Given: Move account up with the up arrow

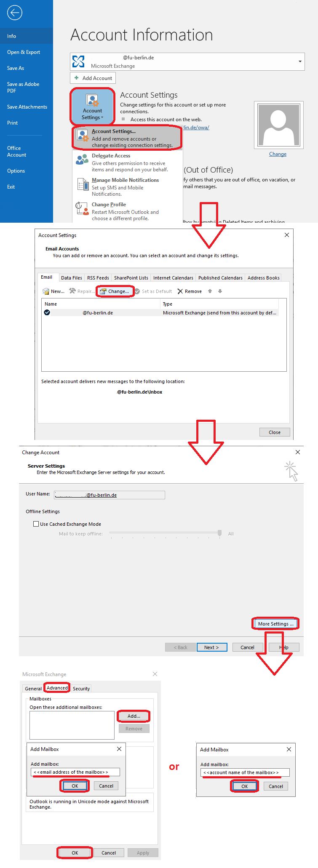Looking at the screenshot, I should (x=210, y=291).
